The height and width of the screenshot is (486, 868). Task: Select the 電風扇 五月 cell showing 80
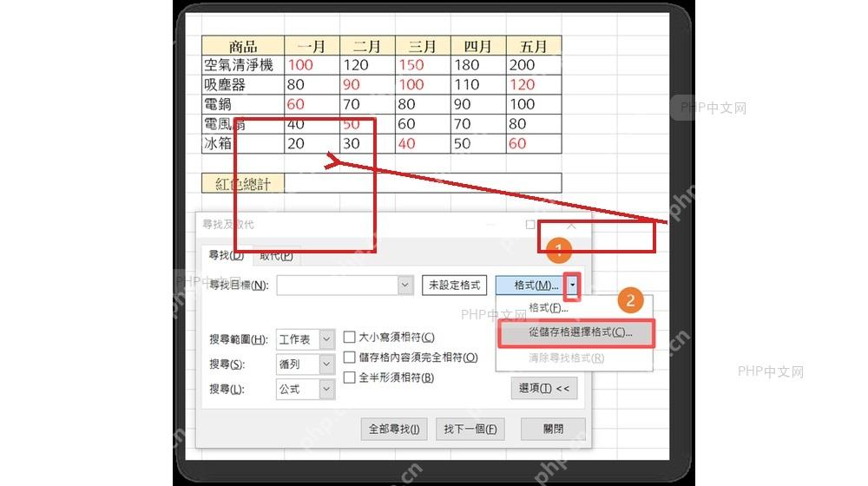point(534,123)
